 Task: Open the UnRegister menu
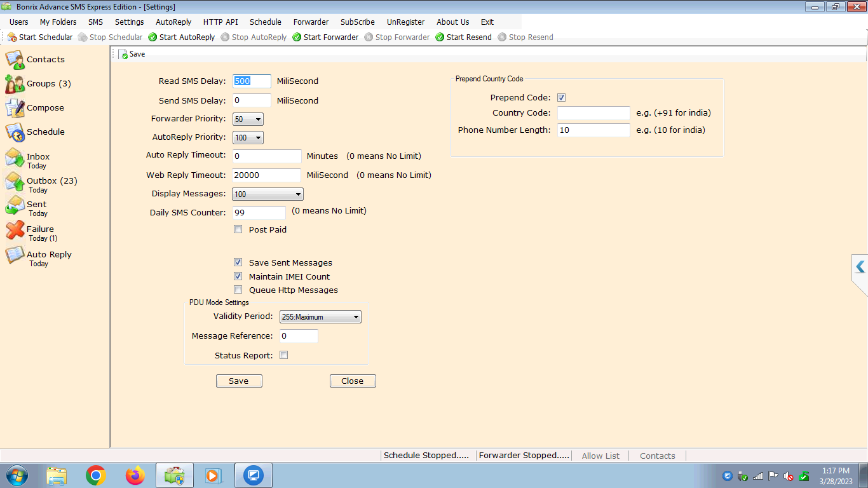[x=405, y=22]
